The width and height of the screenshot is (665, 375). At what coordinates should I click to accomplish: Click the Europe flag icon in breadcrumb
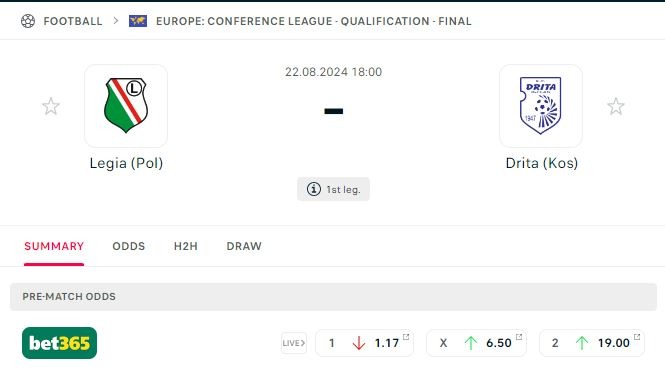pyautogui.click(x=138, y=21)
